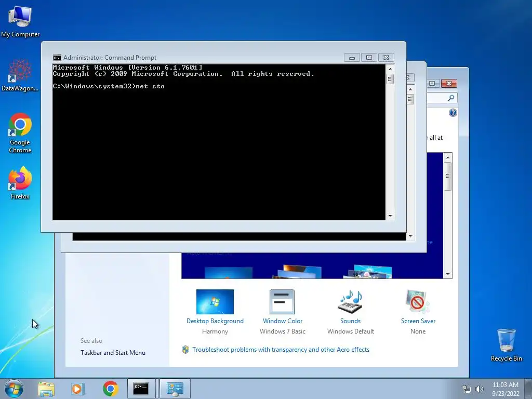
Task: Open the DataWagon desktop shortcut
Action: click(20, 75)
